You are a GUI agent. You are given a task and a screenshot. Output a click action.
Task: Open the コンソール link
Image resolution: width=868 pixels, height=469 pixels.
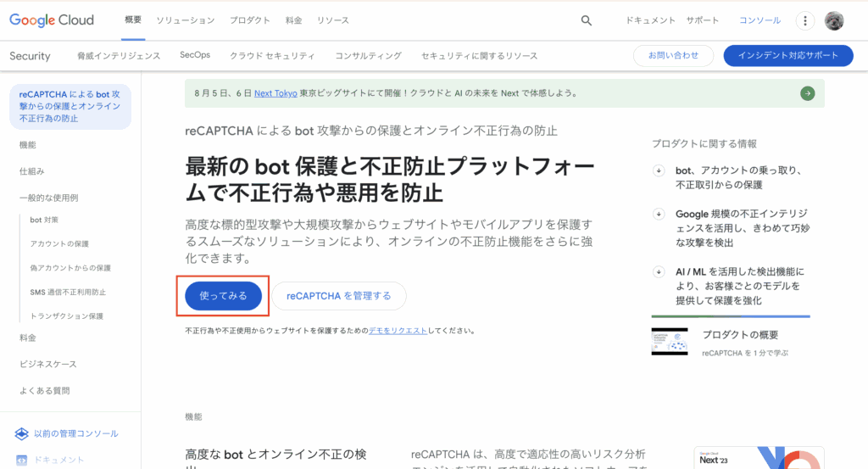coord(760,20)
